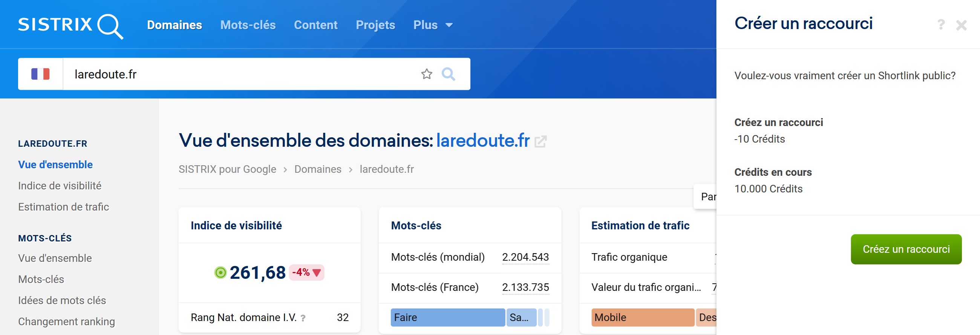Click the magnifier search icon
980x335 pixels.
(448, 74)
